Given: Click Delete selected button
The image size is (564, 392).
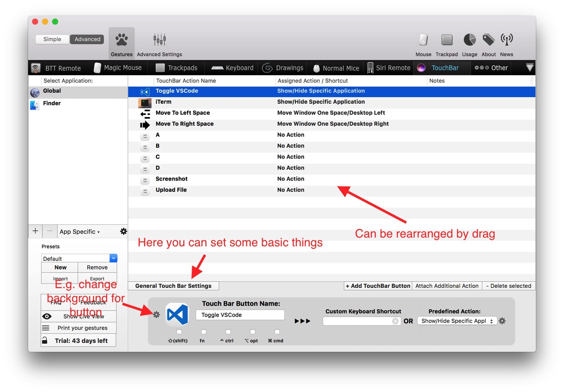Looking at the screenshot, I should [x=509, y=286].
